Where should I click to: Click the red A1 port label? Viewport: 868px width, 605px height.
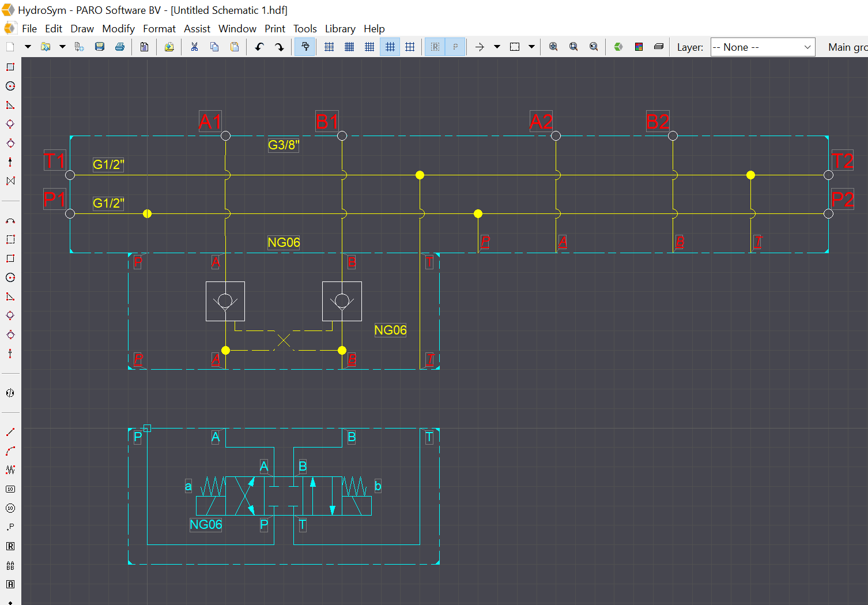[x=210, y=122]
